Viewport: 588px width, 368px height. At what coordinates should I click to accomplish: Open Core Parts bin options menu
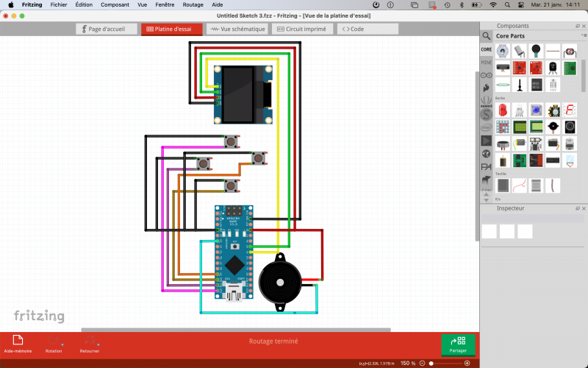tap(583, 35)
